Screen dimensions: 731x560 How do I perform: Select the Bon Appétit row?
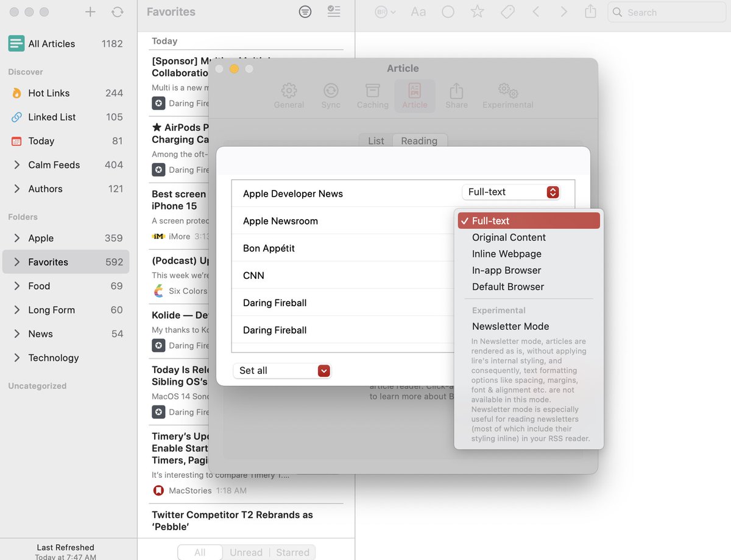tap(343, 248)
